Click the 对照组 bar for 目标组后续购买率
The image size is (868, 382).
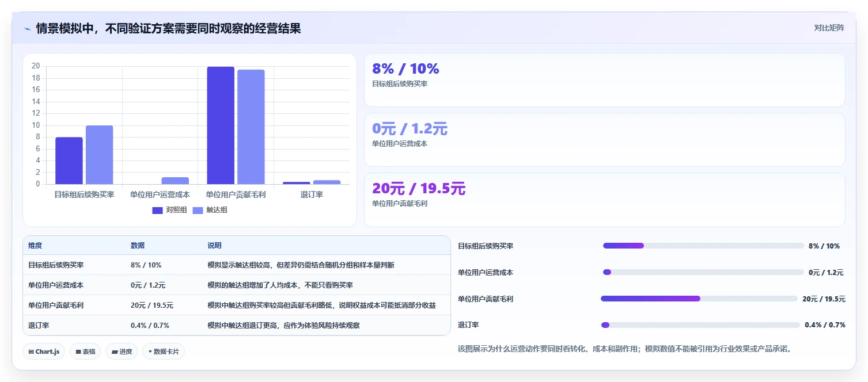[69, 161]
